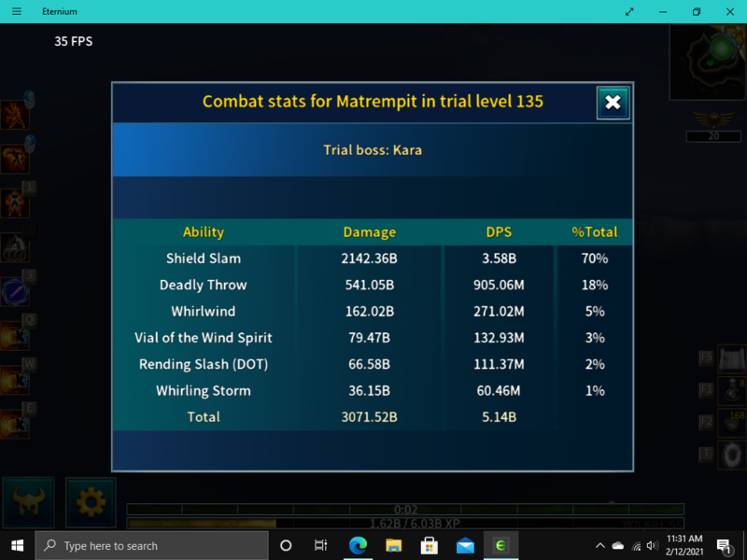Image resolution: width=747 pixels, height=560 pixels.
Task: Activate the skill bound to W
Action: (14, 380)
